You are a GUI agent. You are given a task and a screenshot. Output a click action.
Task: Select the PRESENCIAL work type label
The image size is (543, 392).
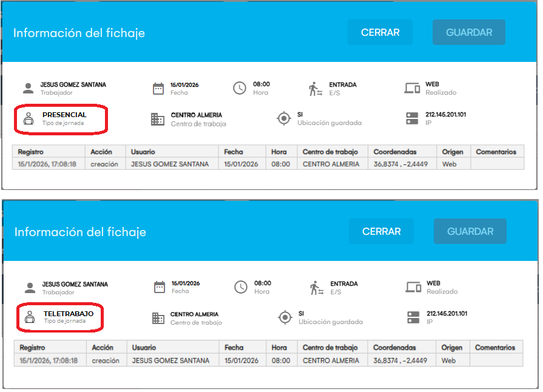click(64, 115)
